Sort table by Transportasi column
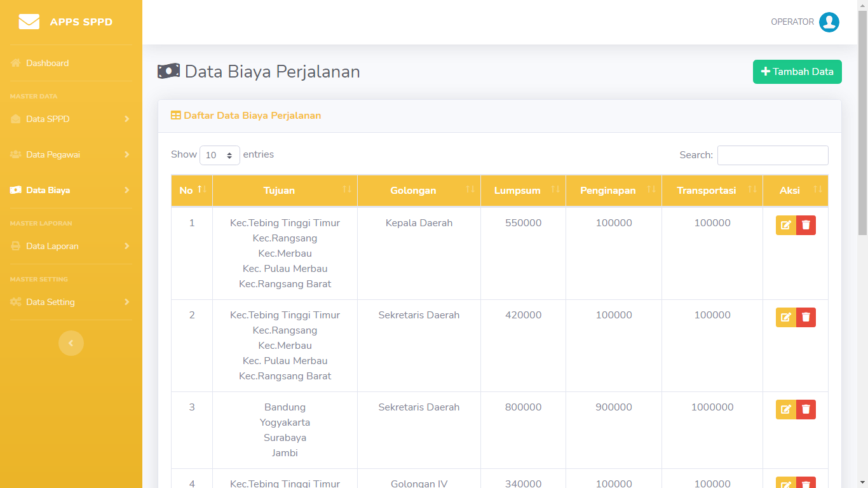The width and height of the screenshot is (868, 488). pos(712,191)
